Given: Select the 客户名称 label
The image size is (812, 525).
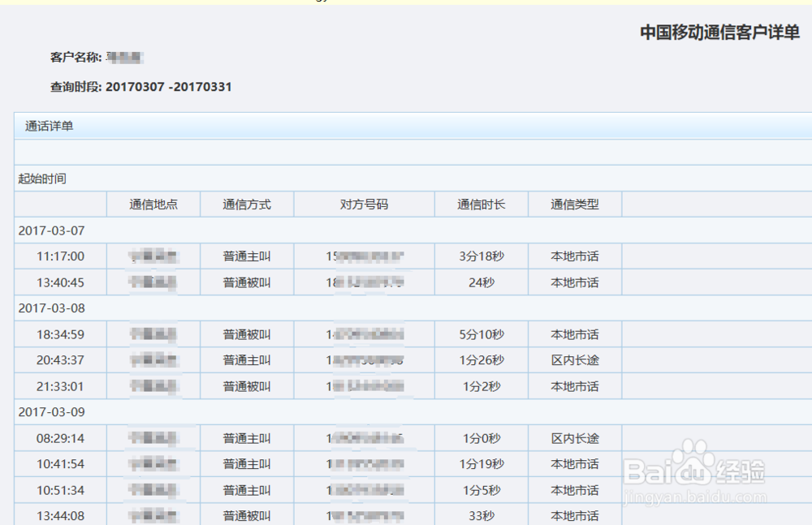Looking at the screenshot, I should point(76,57).
